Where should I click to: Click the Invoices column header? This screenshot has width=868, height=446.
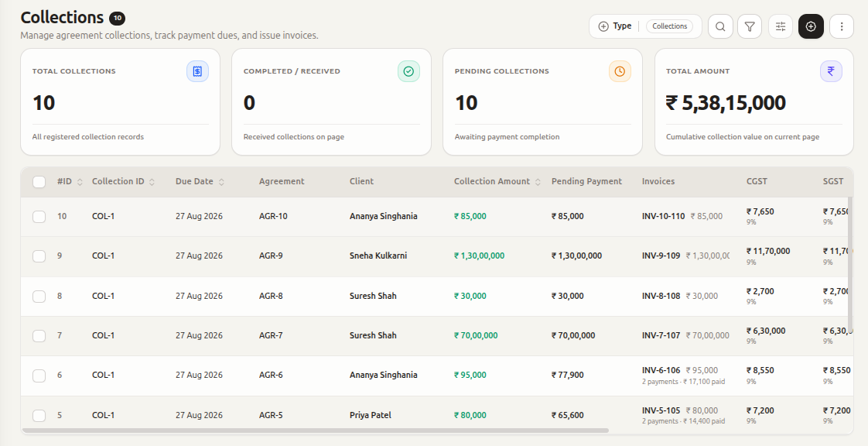tap(658, 181)
